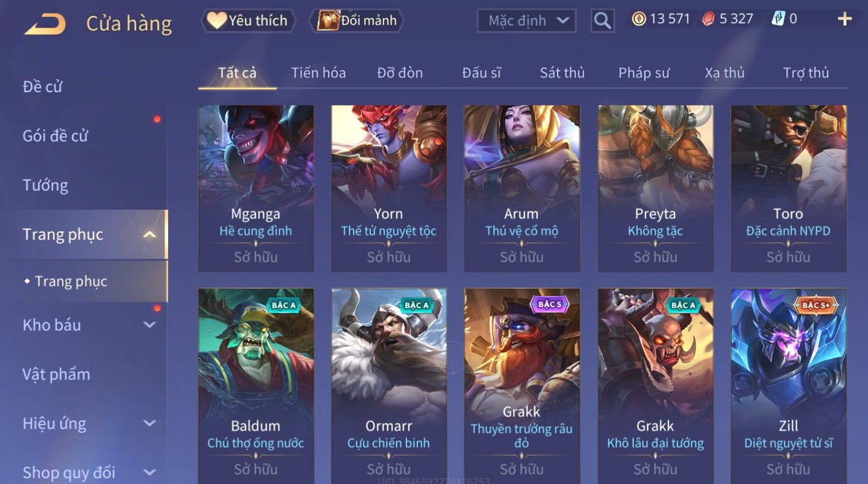Add currency with the plus icon
Viewport: 868px width, 484px height.
coord(844,19)
